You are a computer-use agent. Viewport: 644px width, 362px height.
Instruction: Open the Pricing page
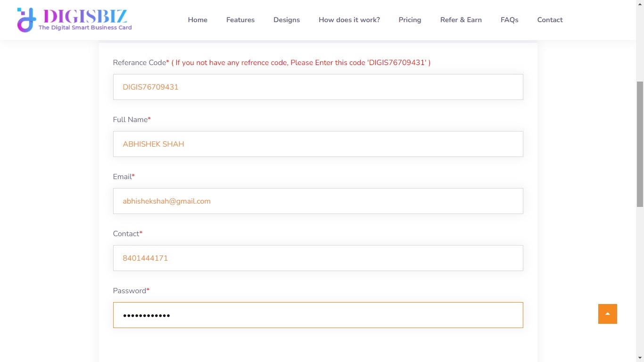point(410,20)
